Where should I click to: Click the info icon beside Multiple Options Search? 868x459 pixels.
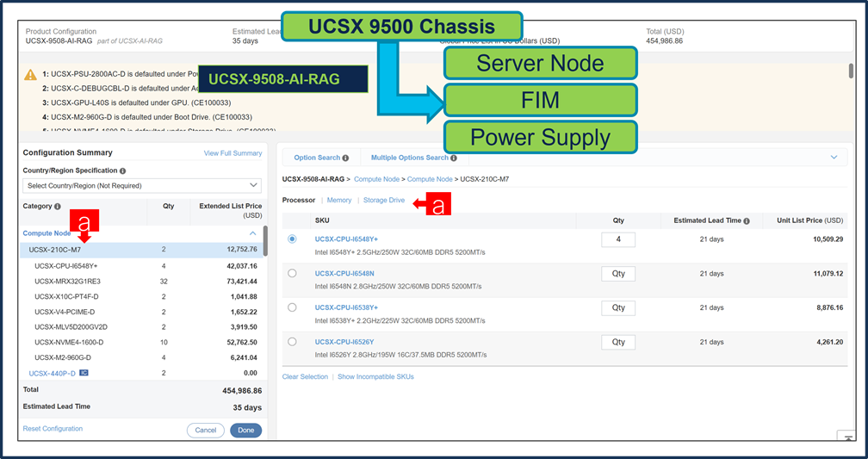coord(454,158)
